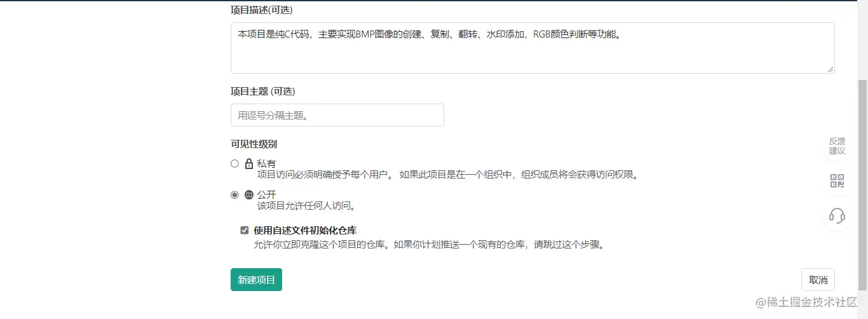Select the 私有 private visibility radio button
868x319 pixels.
234,163
